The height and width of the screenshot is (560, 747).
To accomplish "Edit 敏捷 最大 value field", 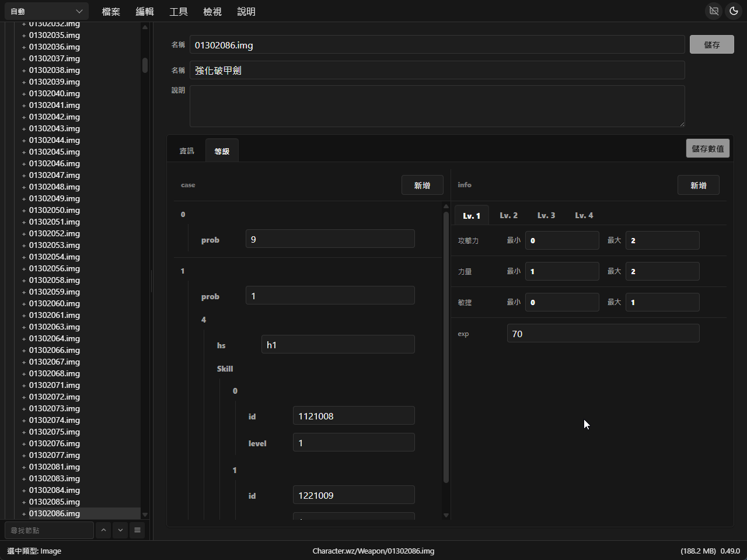I will tap(662, 302).
